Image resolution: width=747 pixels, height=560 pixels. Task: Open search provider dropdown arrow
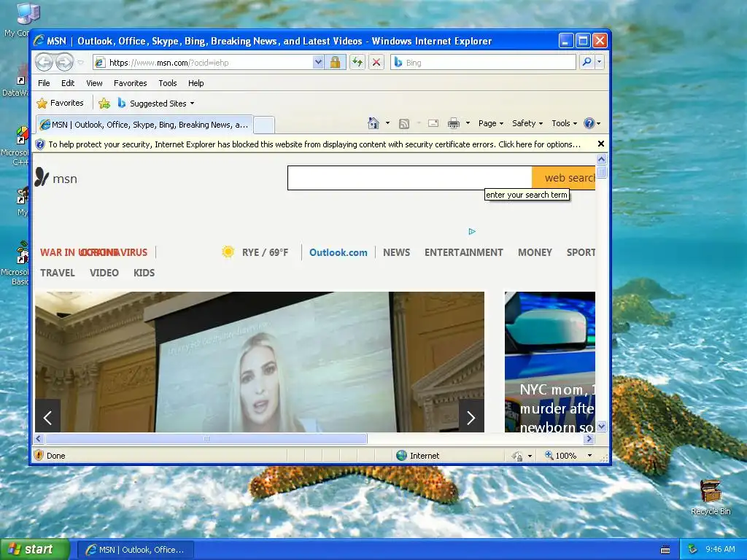click(600, 62)
